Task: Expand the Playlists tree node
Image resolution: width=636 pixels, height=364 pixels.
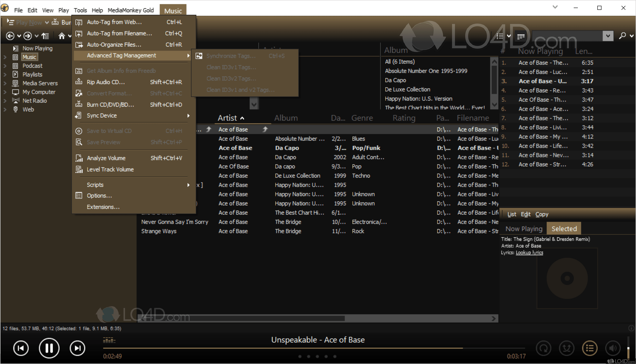Action: [5, 75]
